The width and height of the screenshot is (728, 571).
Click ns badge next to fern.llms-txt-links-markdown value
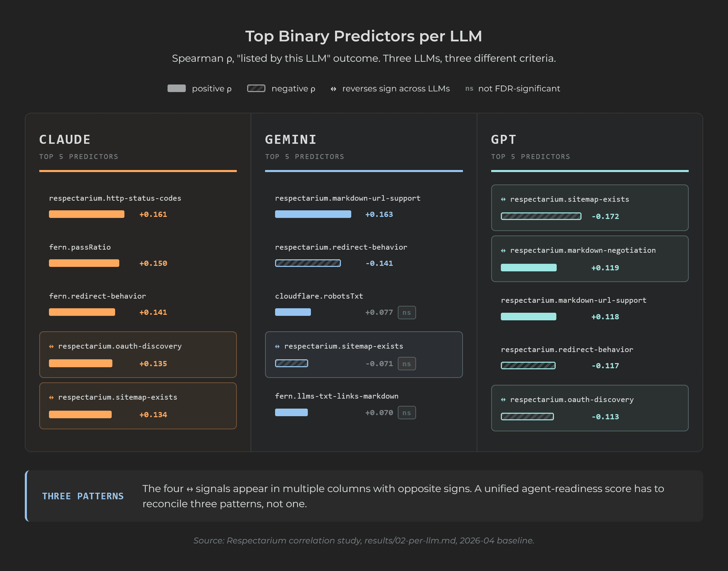[x=407, y=413]
